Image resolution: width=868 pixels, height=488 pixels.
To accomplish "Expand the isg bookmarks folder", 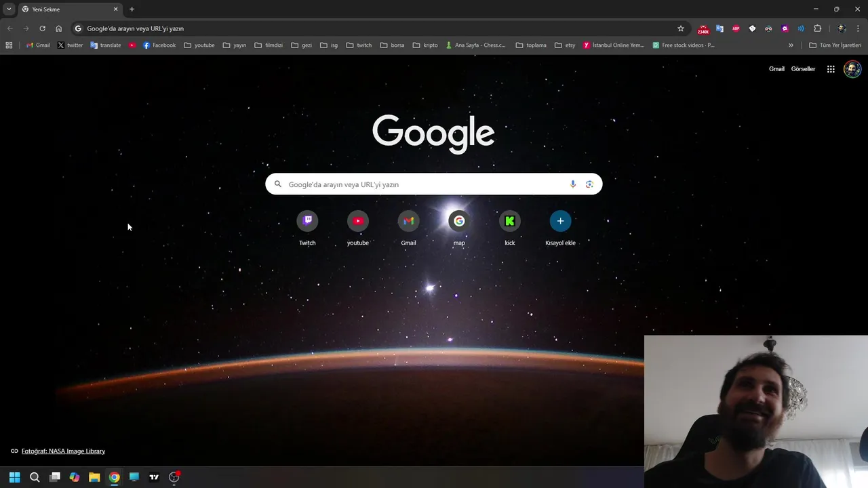I will click(x=329, y=45).
